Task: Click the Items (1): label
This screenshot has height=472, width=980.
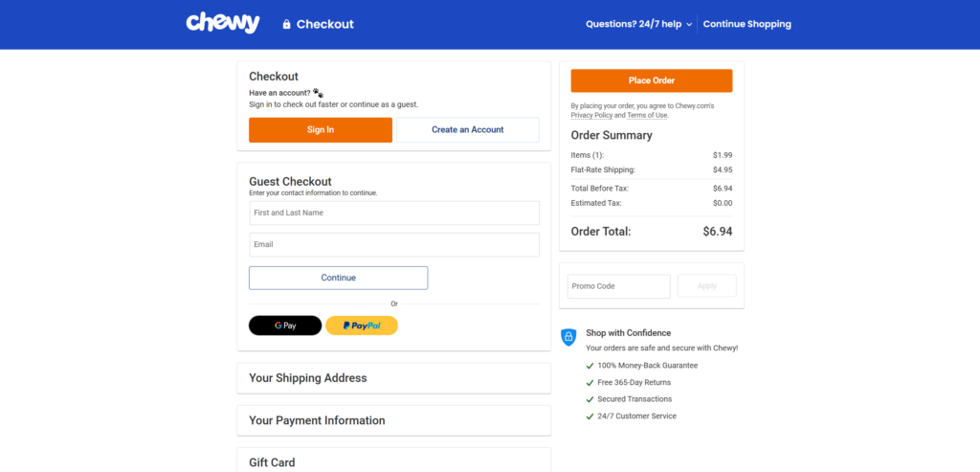Action: [x=588, y=155]
